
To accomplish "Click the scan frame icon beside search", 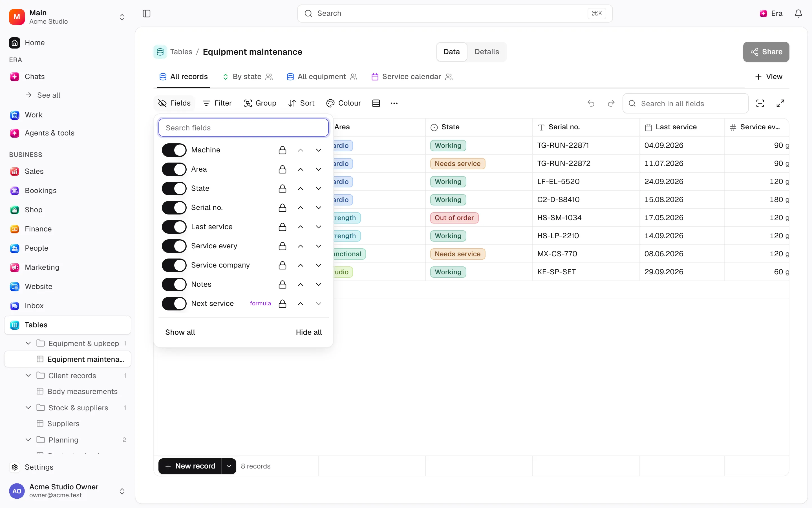I will [x=760, y=103].
